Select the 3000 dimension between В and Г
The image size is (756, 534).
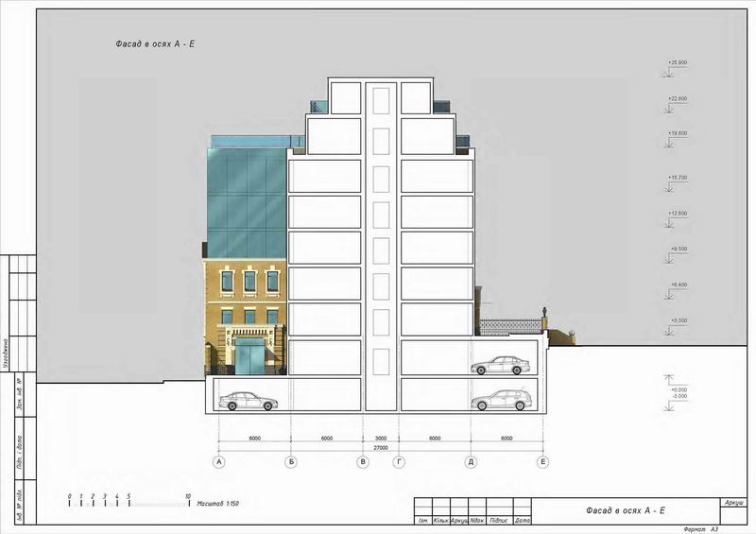pyautogui.click(x=381, y=439)
